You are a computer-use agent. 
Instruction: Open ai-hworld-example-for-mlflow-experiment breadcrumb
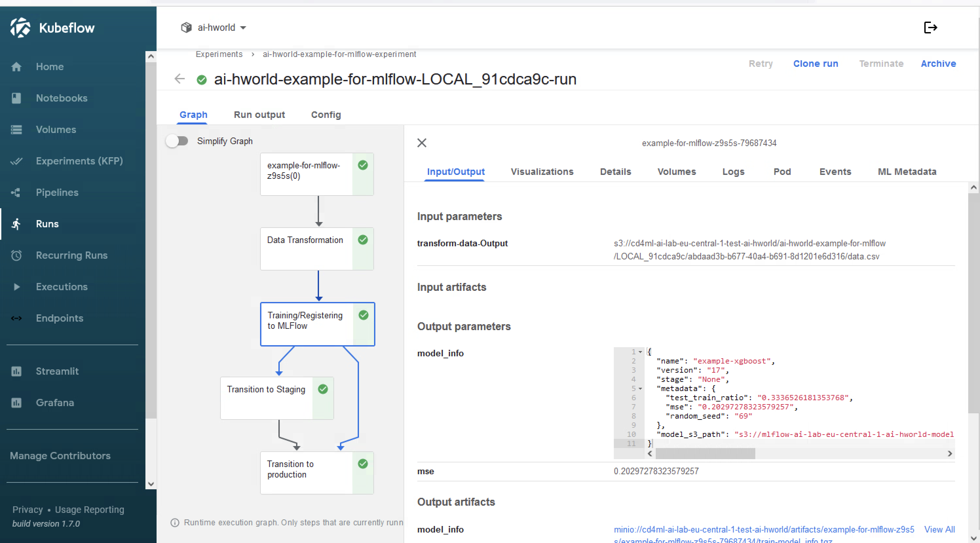pyautogui.click(x=339, y=54)
